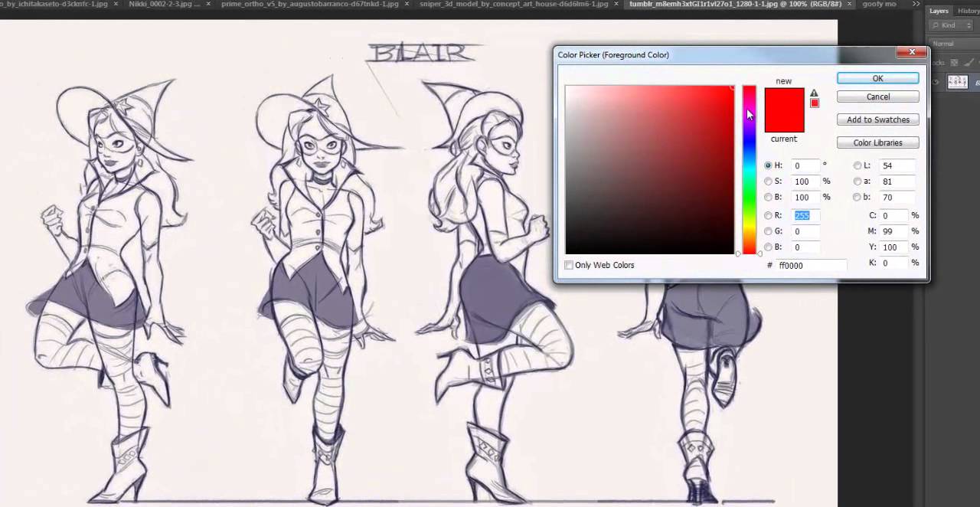Screen dimensions: 980x507
Task: Click the R value field showing 255
Action: tap(806, 215)
